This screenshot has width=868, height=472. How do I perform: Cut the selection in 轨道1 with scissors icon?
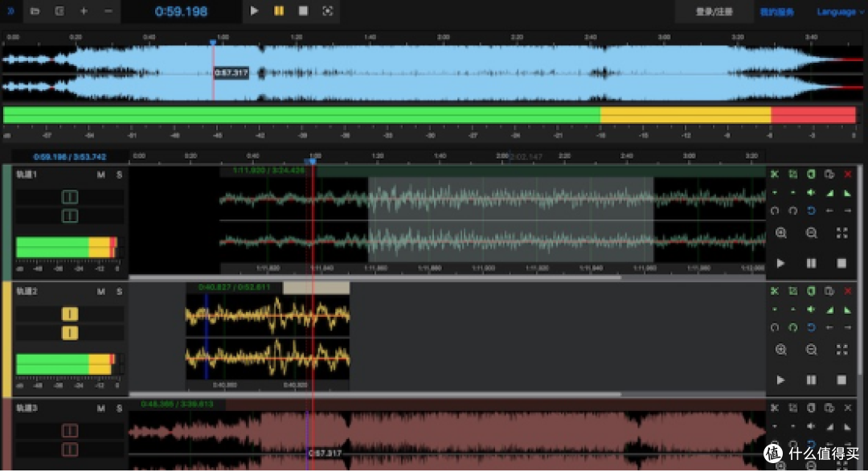[x=775, y=174]
